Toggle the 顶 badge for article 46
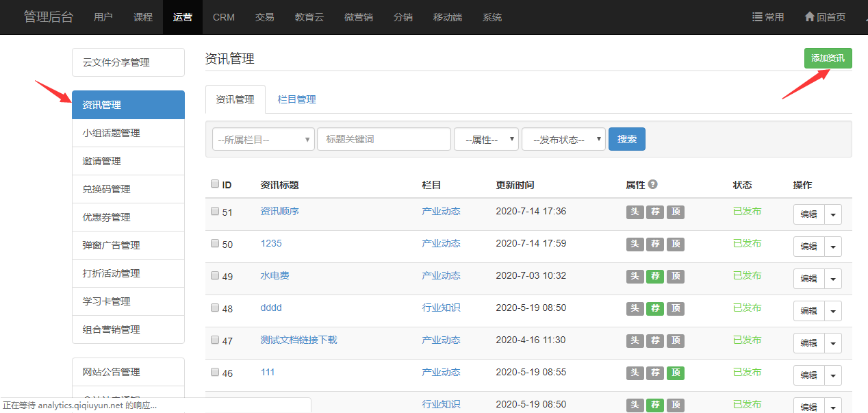 [x=676, y=373]
